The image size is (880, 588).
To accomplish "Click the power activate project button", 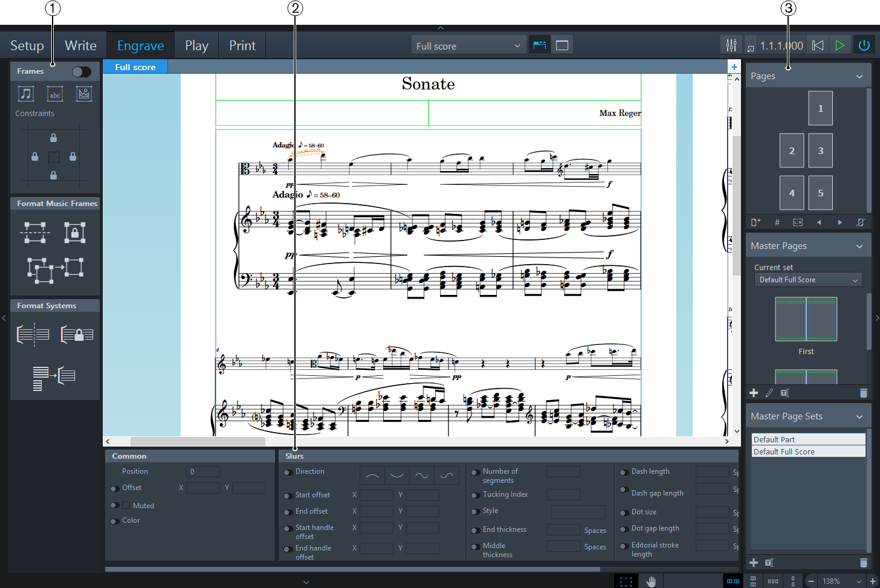I will coord(864,45).
